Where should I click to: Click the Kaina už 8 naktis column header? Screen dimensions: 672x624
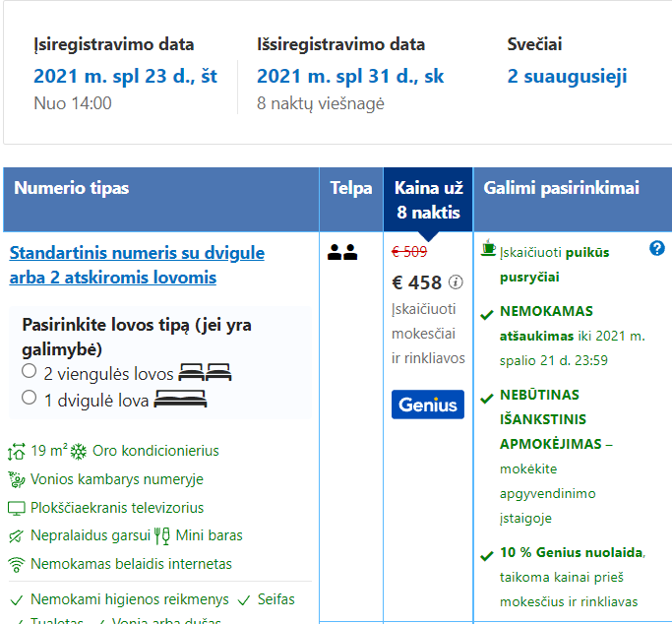click(428, 200)
